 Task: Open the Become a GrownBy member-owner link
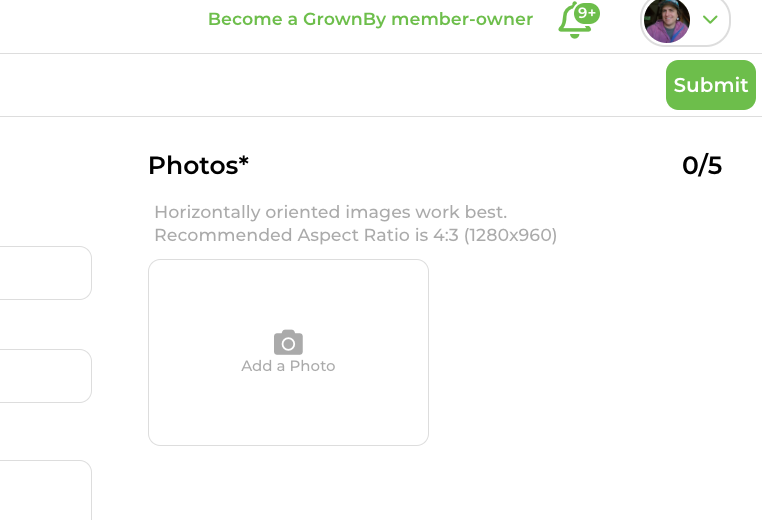pyautogui.click(x=370, y=19)
